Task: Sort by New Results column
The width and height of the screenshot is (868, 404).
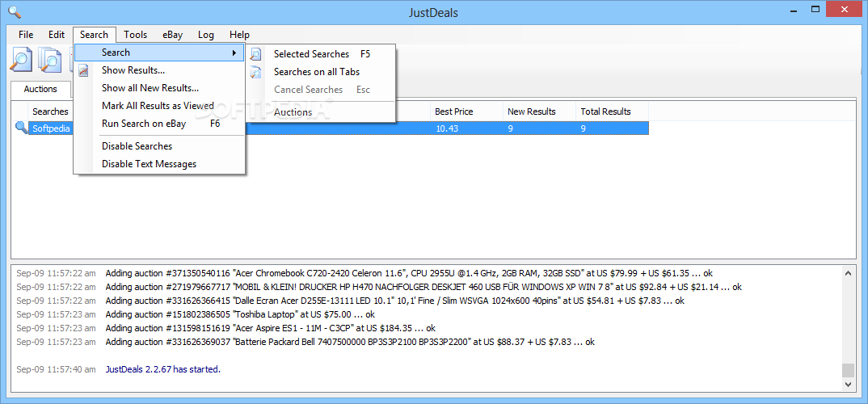Action: click(539, 112)
